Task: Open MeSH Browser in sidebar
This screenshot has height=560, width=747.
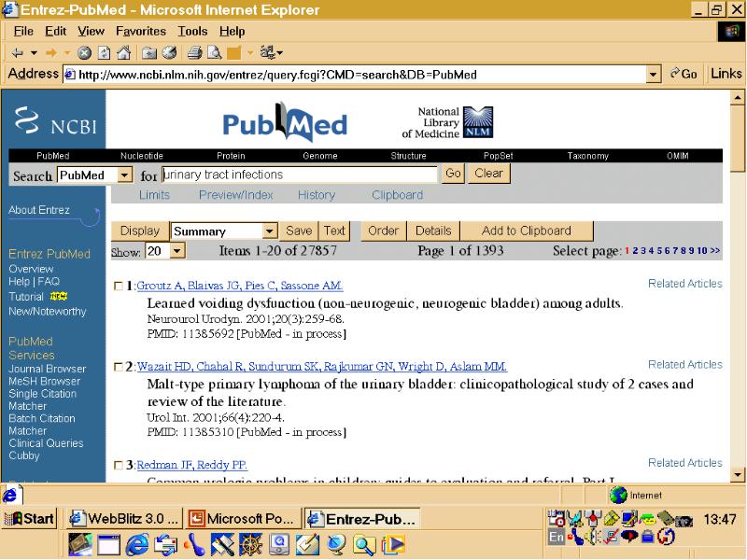Action: (44, 382)
